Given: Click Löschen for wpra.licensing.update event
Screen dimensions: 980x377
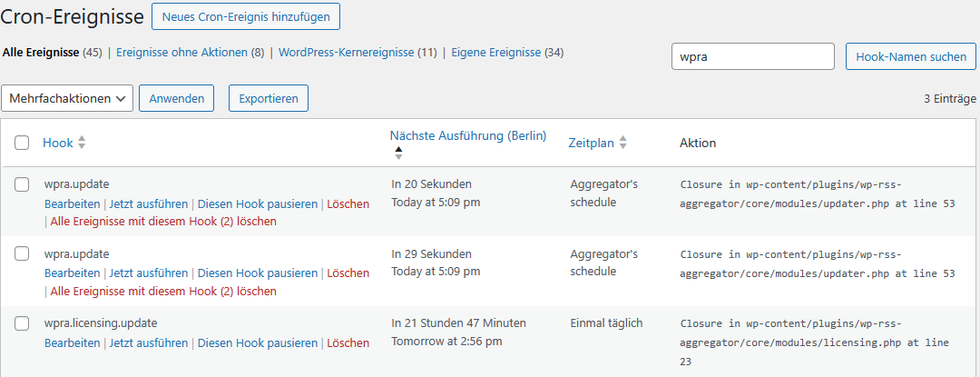Looking at the screenshot, I should pyautogui.click(x=348, y=343).
